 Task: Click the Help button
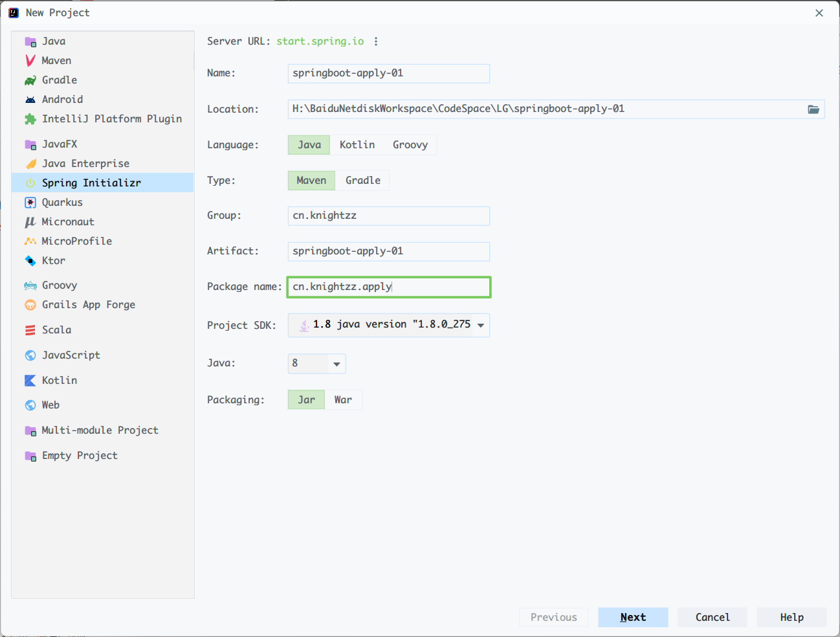click(791, 618)
